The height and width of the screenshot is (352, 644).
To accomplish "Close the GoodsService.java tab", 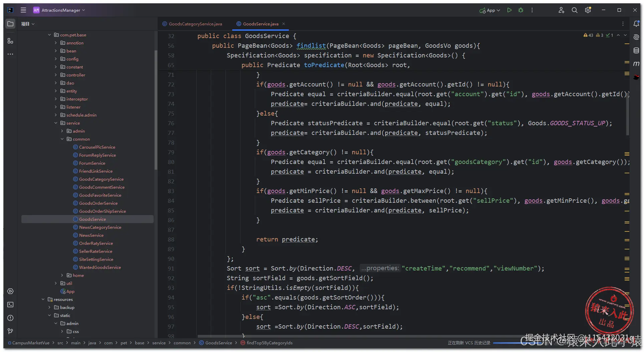I will coord(284,24).
